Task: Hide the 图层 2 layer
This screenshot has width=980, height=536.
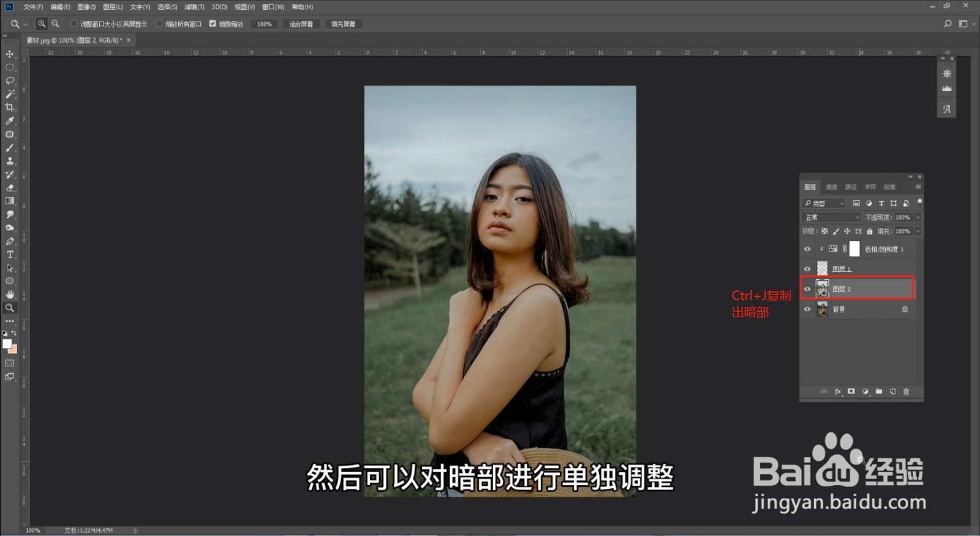Action: (807, 289)
